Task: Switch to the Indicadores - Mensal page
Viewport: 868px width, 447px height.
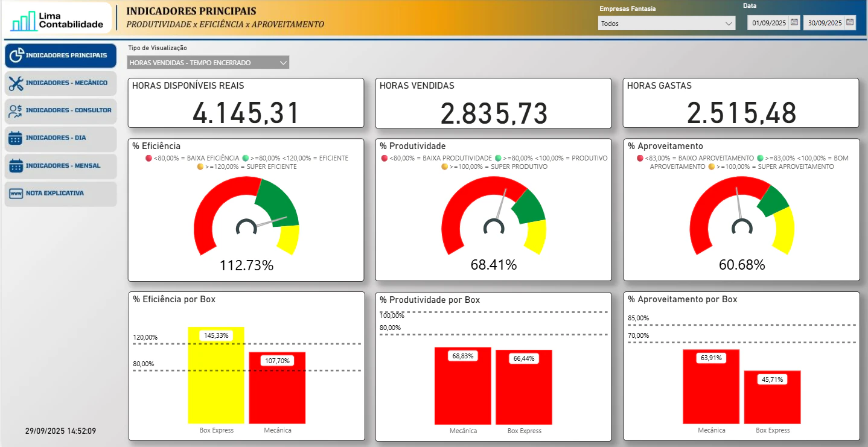Action: pyautogui.click(x=60, y=166)
